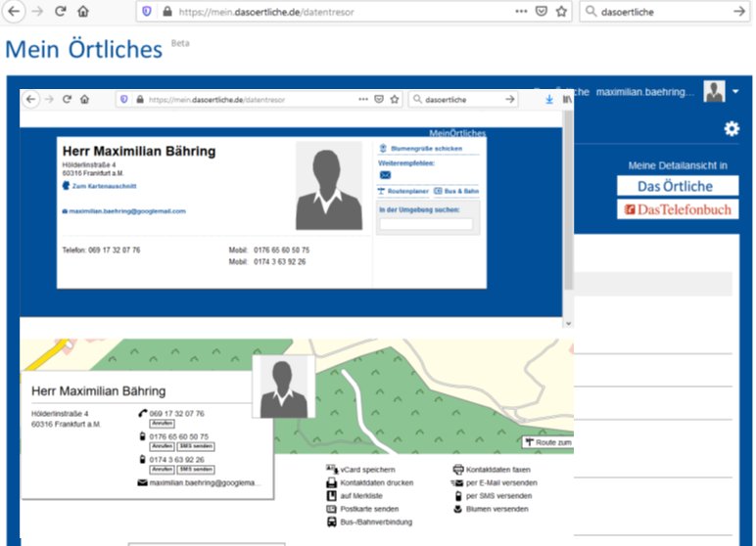Bookmark this page with the outer star icon

pyautogui.click(x=561, y=11)
